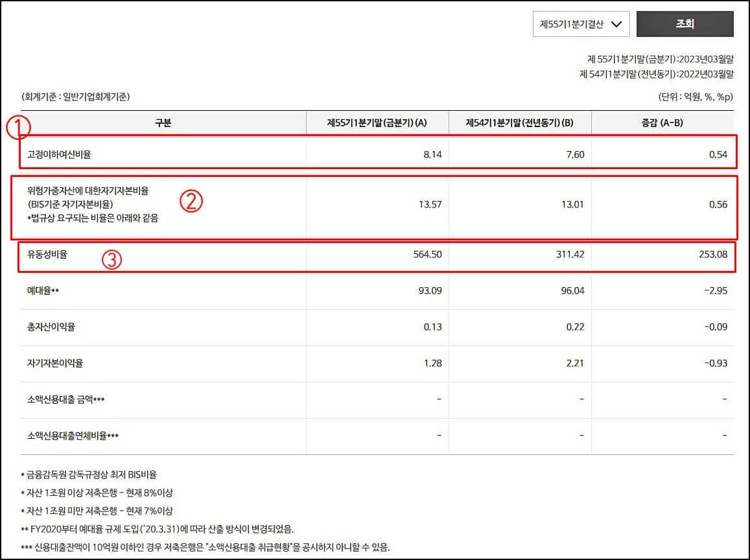Viewport: 750px width, 560px height.
Task: Click the 조회 search button
Action: click(x=685, y=24)
